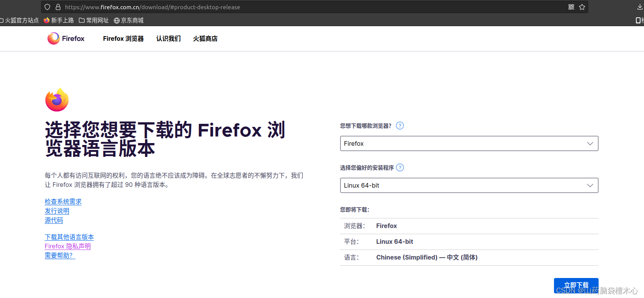Open the Firefox 隐私声明 link
Screen dimensions: 644x298
(x=68, y=246)
